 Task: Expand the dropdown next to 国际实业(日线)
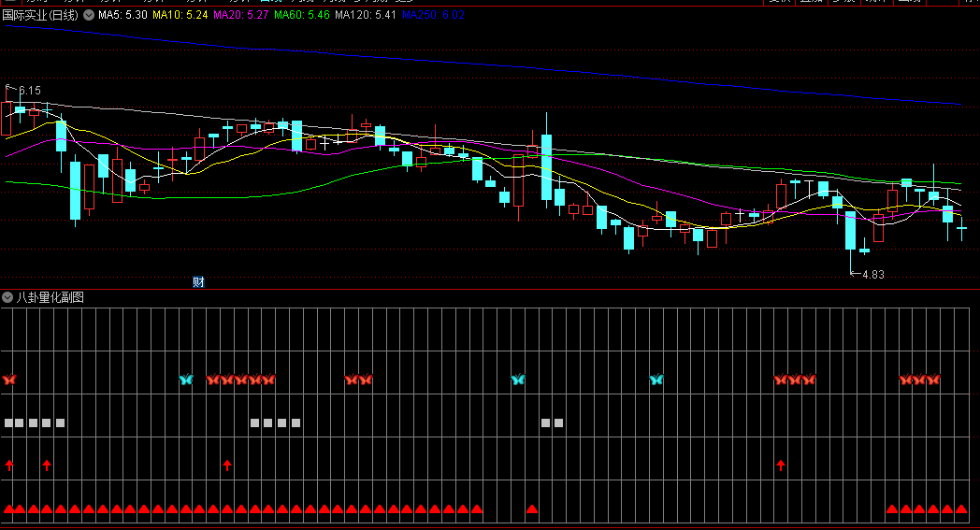click(89, 16)
